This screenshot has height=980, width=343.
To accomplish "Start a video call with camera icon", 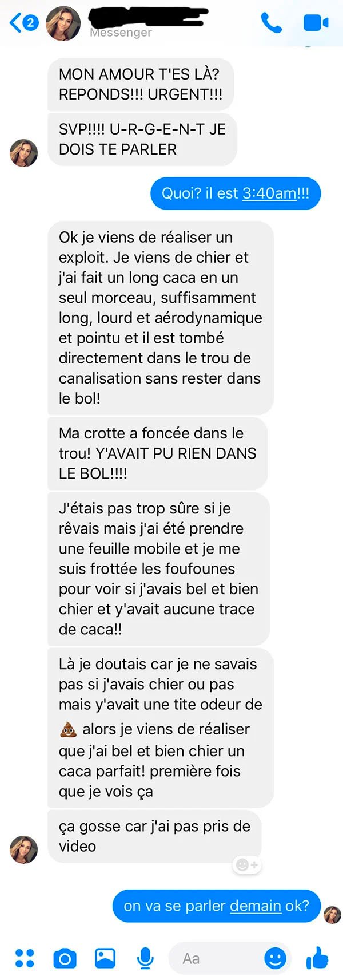I will point(316,23).
